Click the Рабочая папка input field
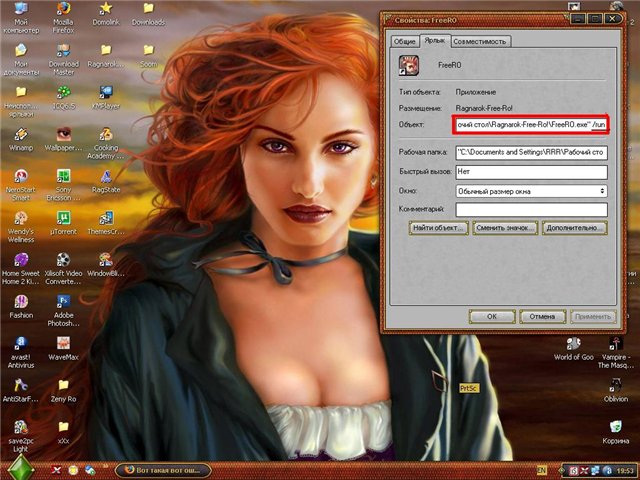The height and width of the screenshot is (480, 640). [x=531, y=152]
